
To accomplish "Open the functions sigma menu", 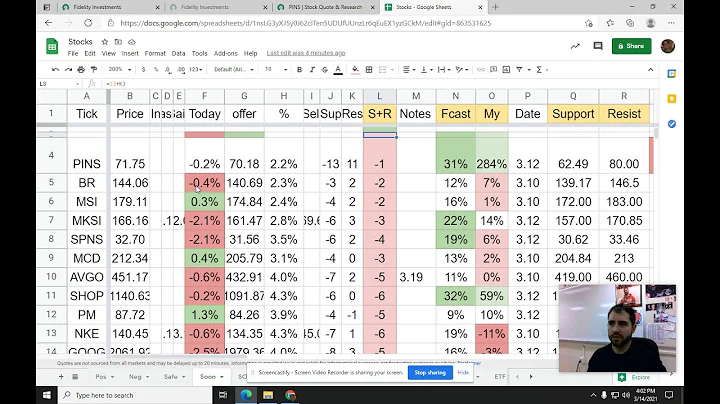I will 539,70.
